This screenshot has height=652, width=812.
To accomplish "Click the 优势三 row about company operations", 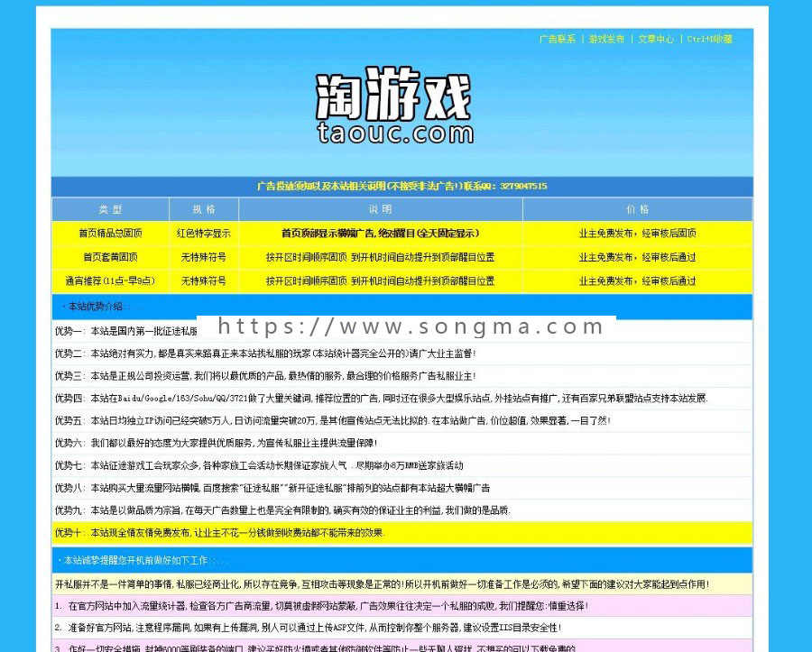I will 401,376.
